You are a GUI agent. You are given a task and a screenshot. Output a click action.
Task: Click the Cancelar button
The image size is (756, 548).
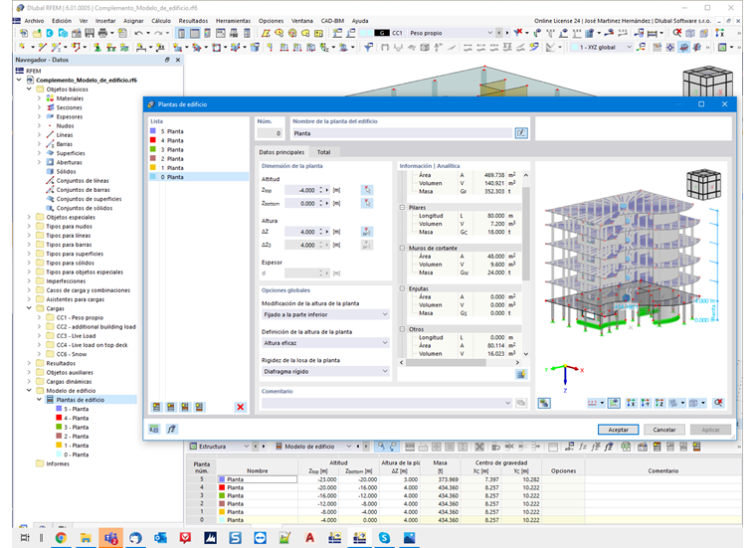(x=663, y=430)
